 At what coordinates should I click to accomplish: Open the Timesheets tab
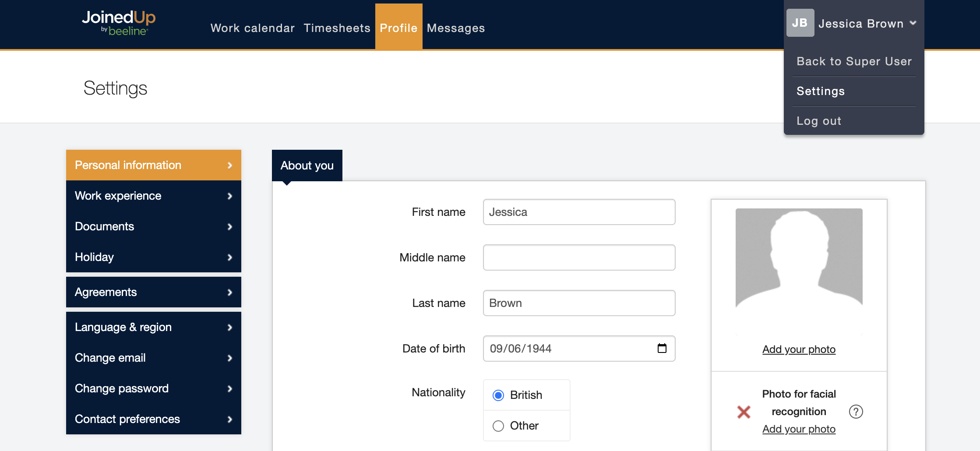[337, 28]
